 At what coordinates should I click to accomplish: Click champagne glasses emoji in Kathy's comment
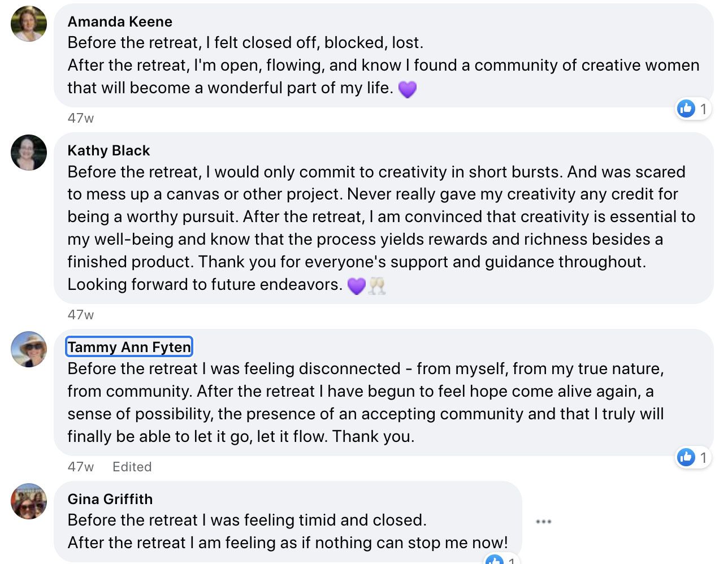click(377, 285)
